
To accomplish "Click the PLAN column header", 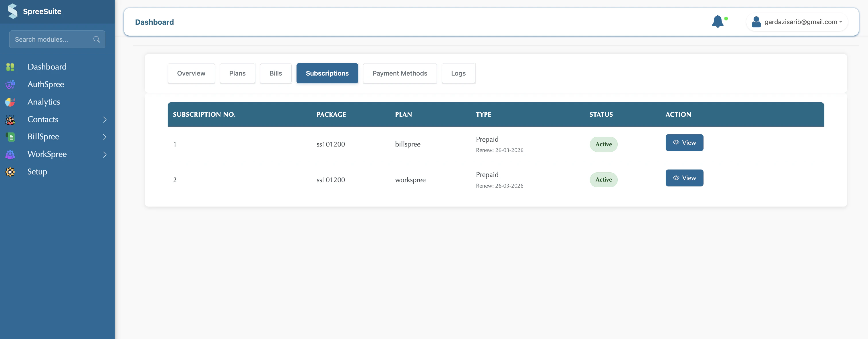I will click(403, 114).
